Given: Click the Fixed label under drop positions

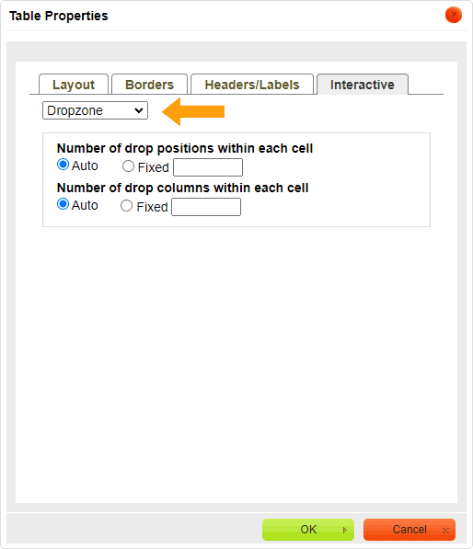Looking at the screenshot, I should pyautogui.click(x=153, y=167).
